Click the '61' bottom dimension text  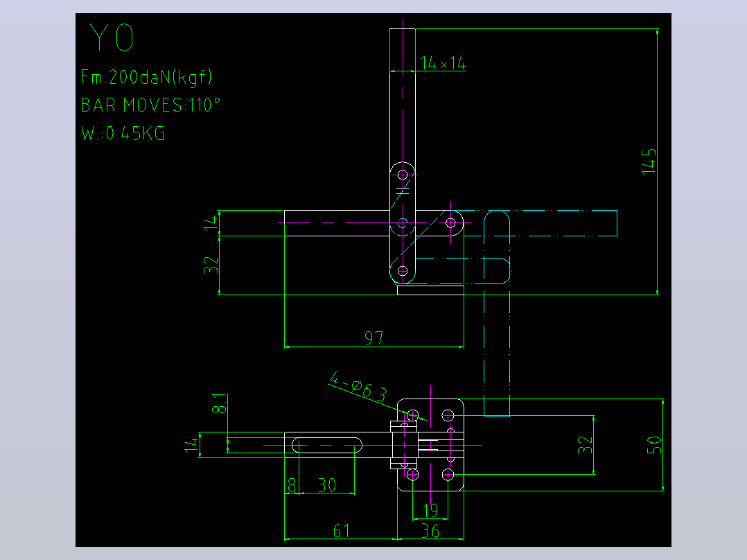point(341,531)
